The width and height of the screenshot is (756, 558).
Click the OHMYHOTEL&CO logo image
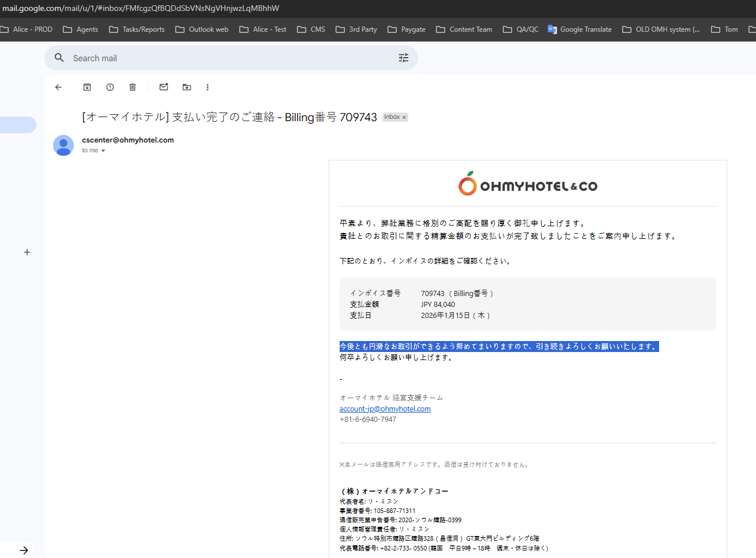coord(528,183)
